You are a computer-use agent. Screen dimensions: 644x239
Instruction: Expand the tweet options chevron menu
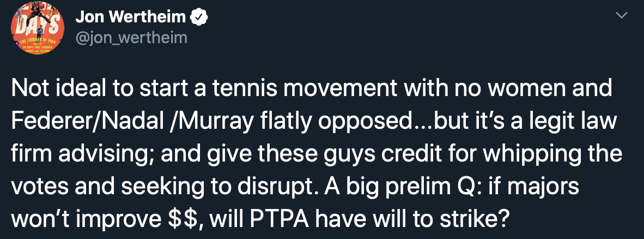point(623,16)
